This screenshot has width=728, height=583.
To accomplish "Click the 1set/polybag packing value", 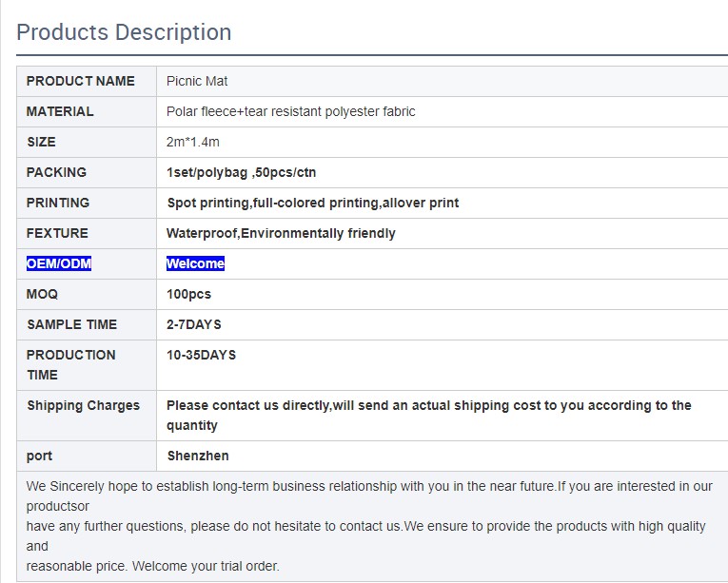I will pos(241,172).
